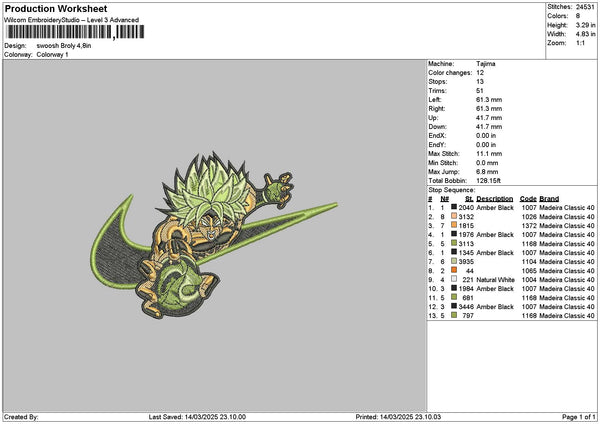Click the green swatch beside 797 stitches
Screen dimensions: 600x424
tap(454, 315)
